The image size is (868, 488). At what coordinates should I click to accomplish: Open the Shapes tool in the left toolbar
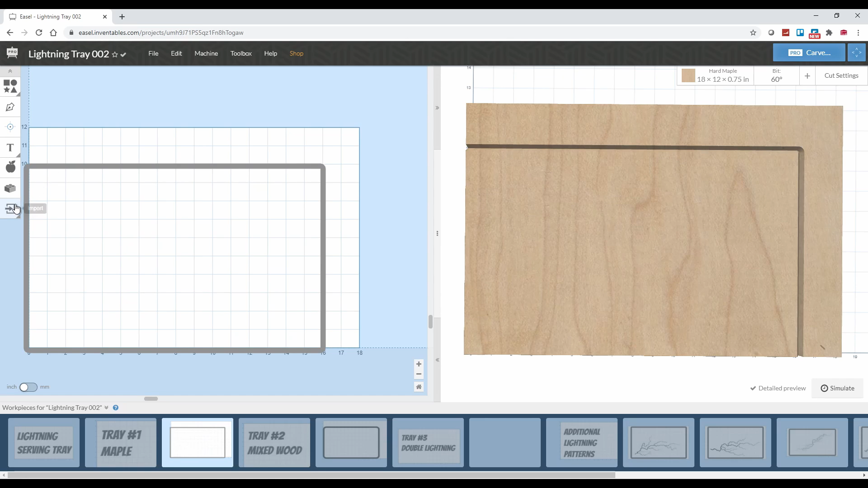click(10, 86)
